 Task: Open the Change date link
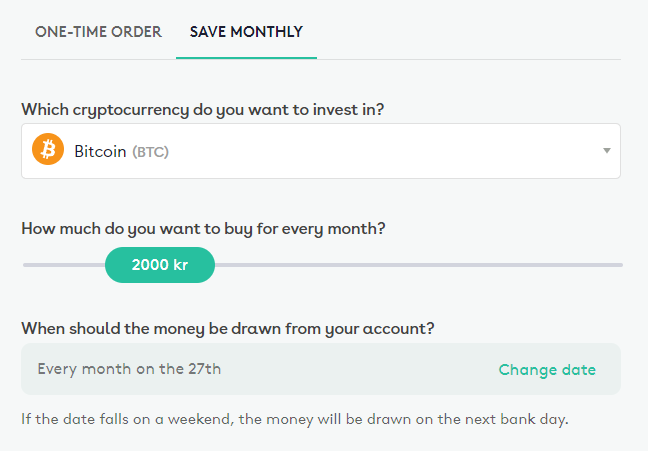coord(547,370)
